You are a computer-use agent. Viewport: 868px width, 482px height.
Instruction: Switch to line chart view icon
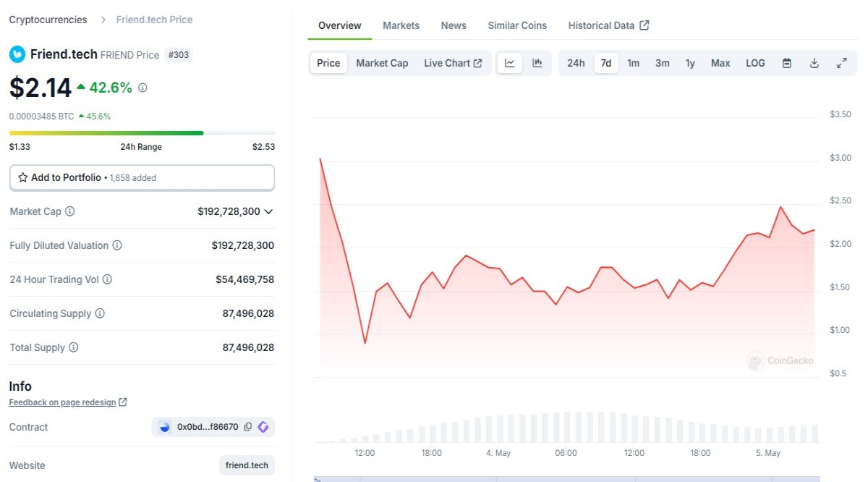coord(509,63)
